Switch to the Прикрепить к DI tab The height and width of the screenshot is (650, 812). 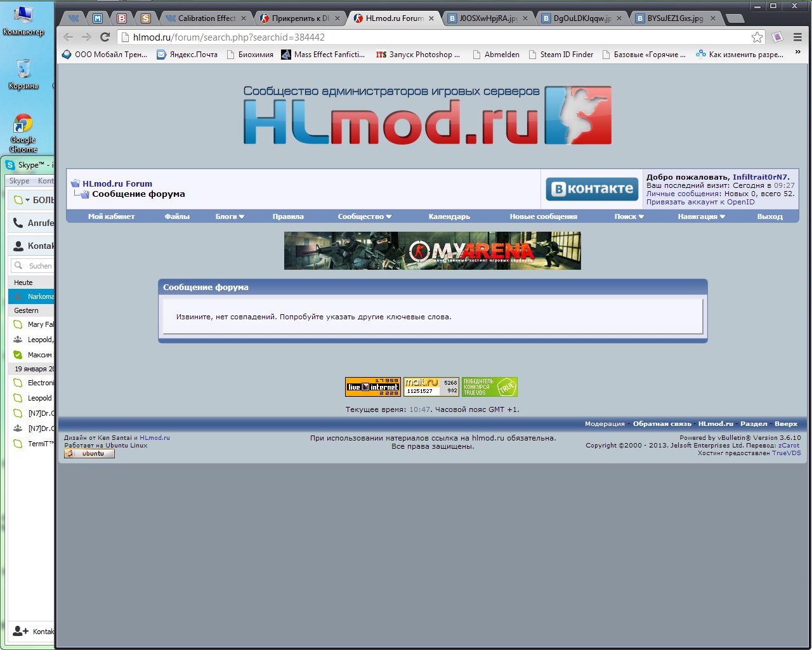pos(299,18)
